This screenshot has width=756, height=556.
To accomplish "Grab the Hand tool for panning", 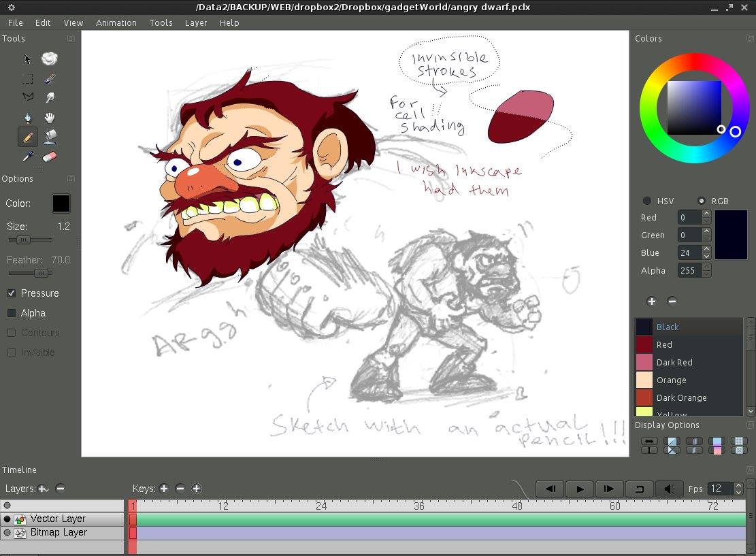I will pos(50,117).
